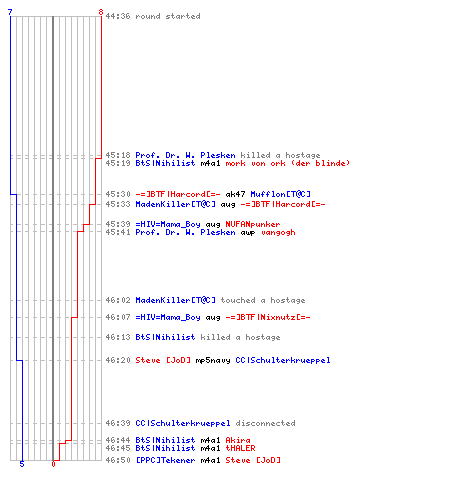The image size is (450, 500).
Task: Click the blue team final count 5
Action: click(22, 464)
